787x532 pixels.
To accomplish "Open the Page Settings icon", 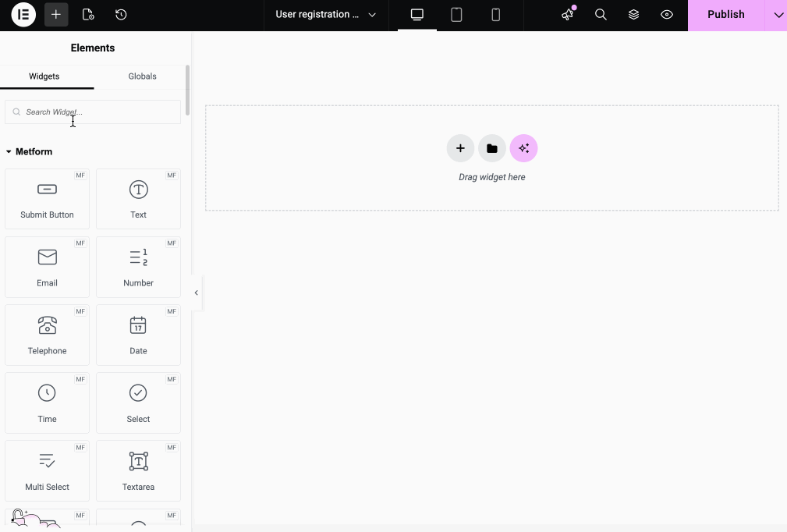I will coord(88,15).
